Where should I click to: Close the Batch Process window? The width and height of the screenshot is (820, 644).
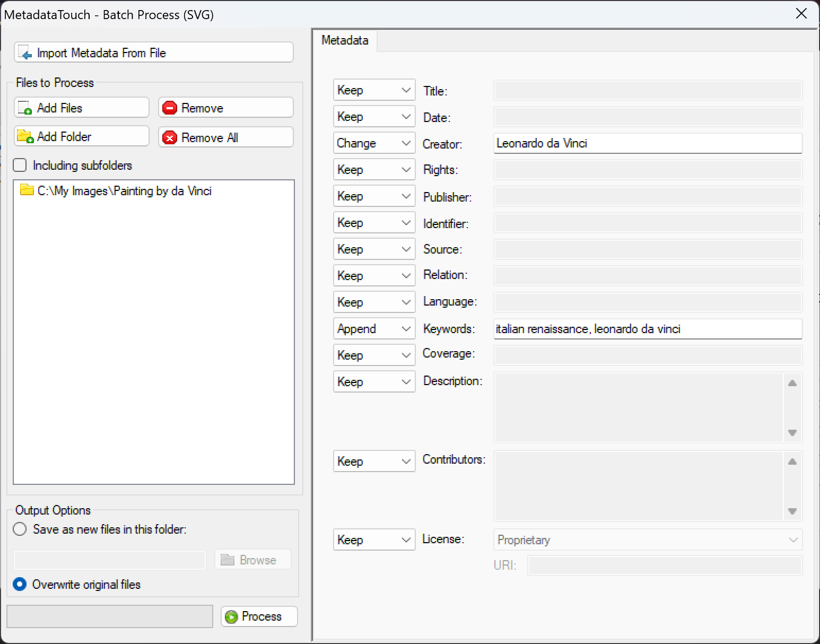point(801,14)
